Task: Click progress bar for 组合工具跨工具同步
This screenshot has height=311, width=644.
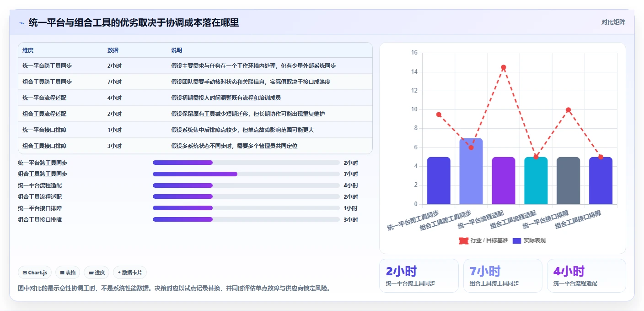Action: pyautogui.click(x=246, y=174)
